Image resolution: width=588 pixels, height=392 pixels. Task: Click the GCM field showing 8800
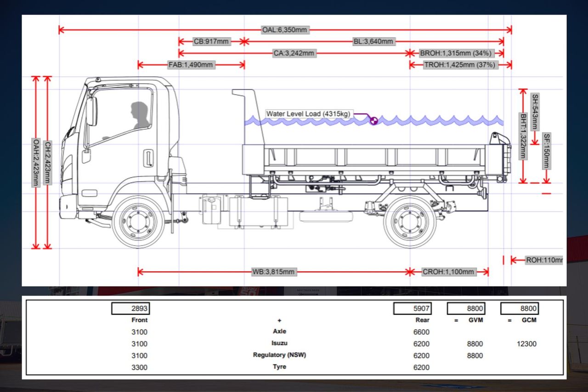[x=520, y=308]
